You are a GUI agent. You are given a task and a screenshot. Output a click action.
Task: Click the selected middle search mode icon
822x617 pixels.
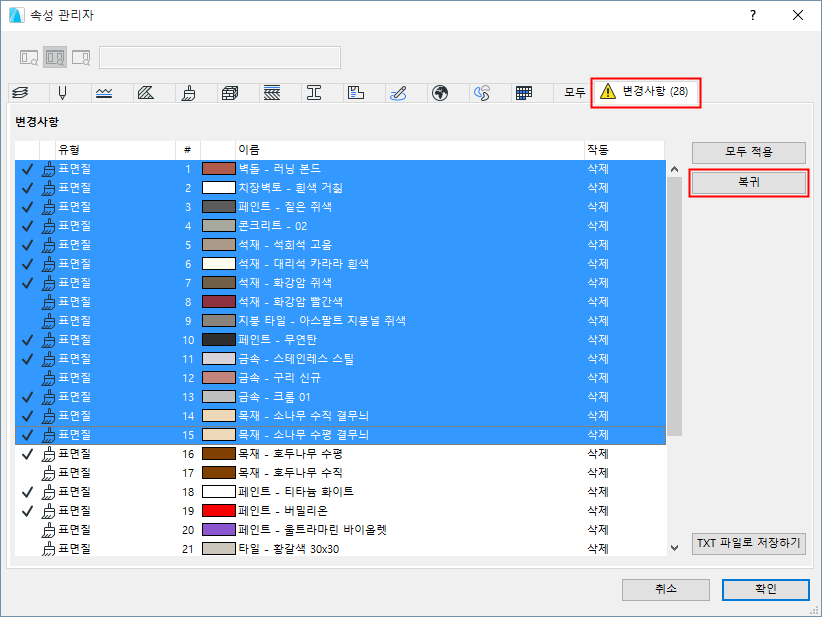click(55, 57)
